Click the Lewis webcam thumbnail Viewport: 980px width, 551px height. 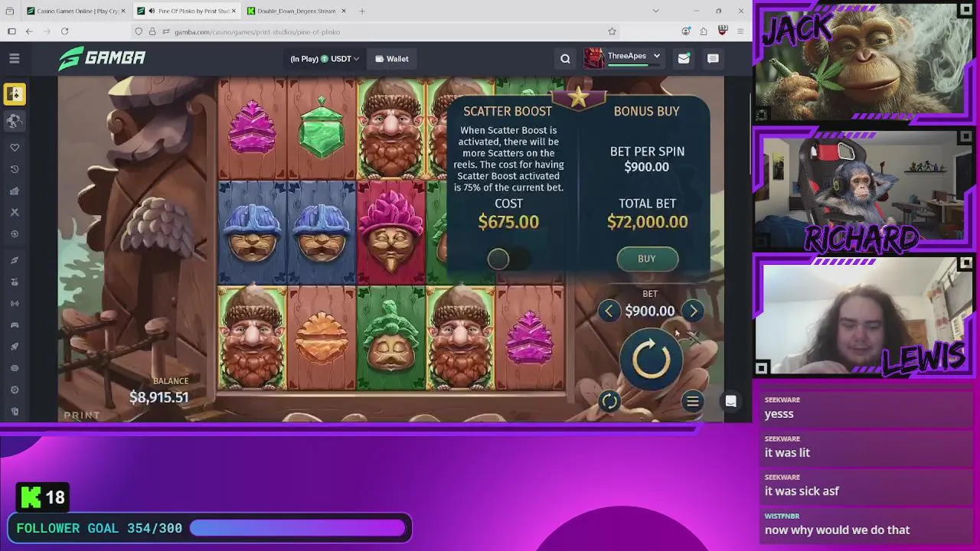tap(864, 315)
